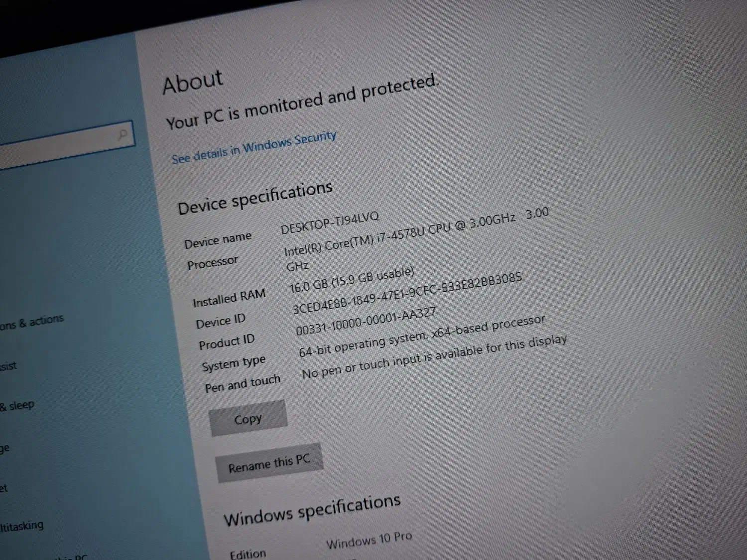Click the System type label
Image resolution: width=747 pixels, height=560 pixels.
(x=234, y=364)
